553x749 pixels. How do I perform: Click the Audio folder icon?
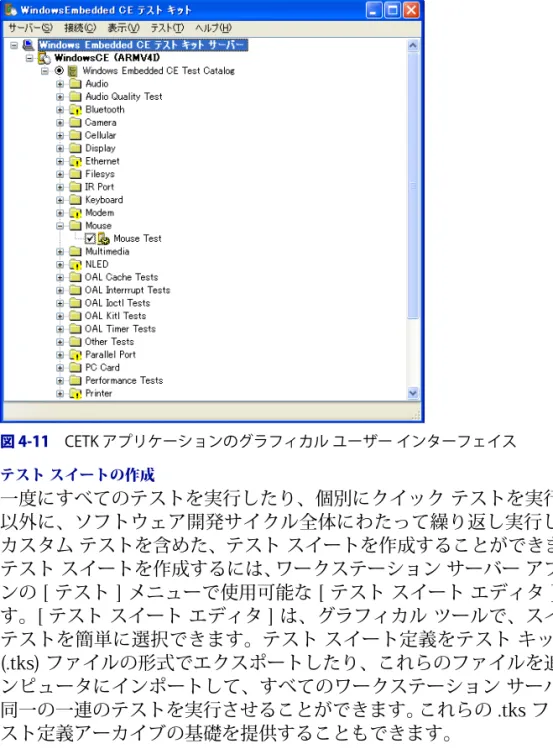[75, 84]
